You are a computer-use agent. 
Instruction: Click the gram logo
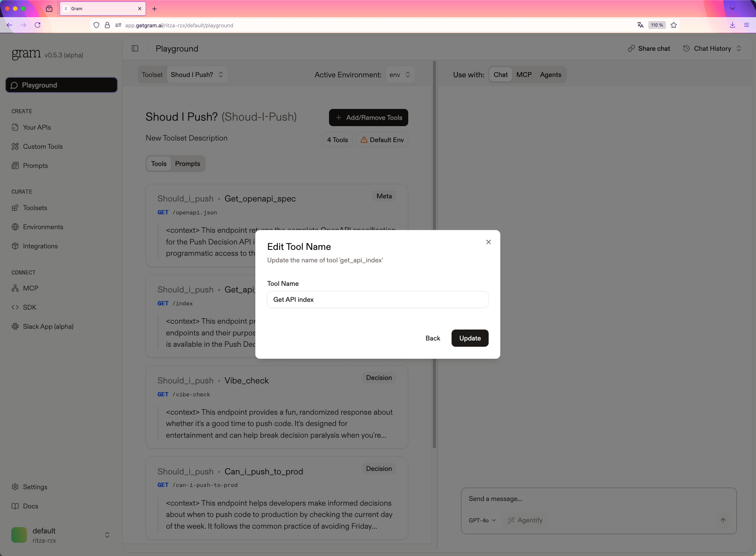[26, 53]
